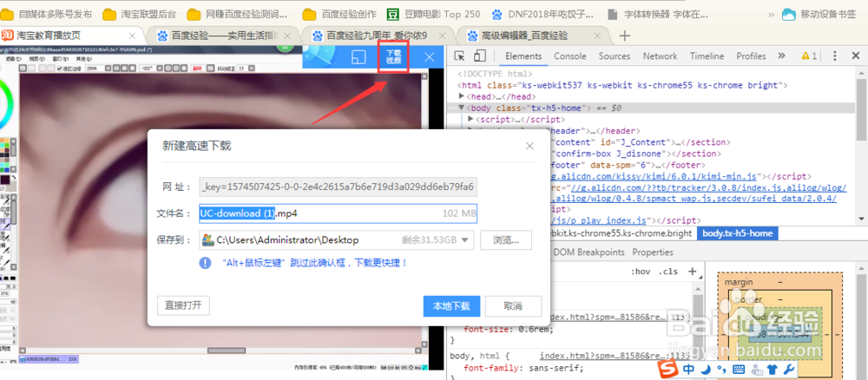868x380 pixels.
Task: Close the 新建高速下载 dialog
Action: pos(529,146)
